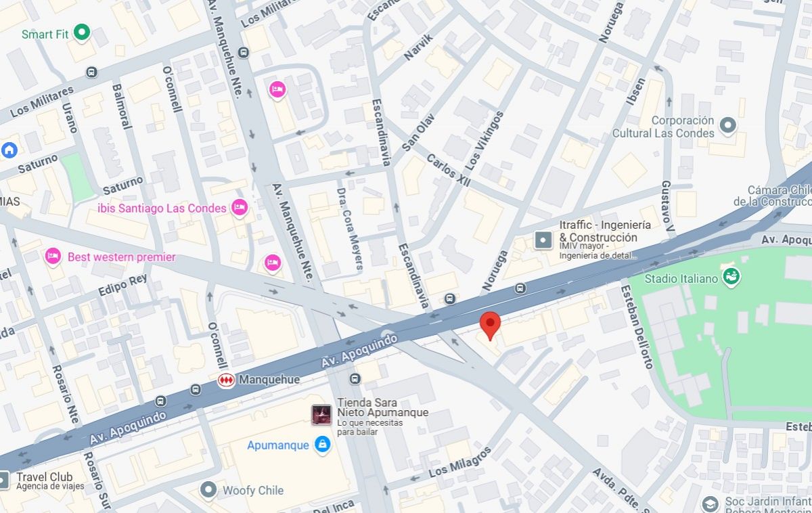Click the red location pin marker
The height and width of the screenshot is (513, 812).
click(x=491, y=326)
